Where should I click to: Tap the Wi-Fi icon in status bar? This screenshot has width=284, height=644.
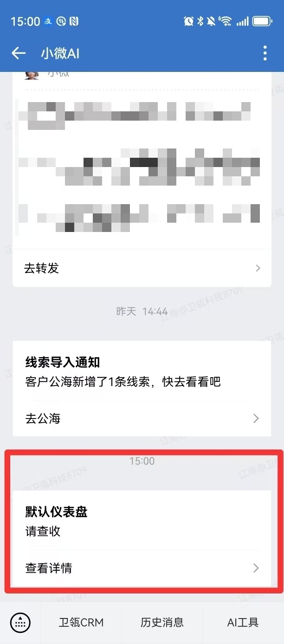click(x=226, y=21)
